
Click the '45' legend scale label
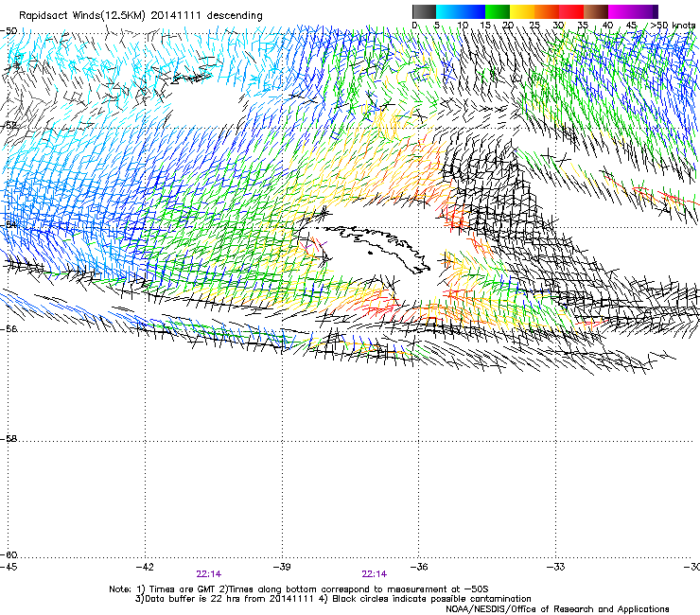(631, 25)
